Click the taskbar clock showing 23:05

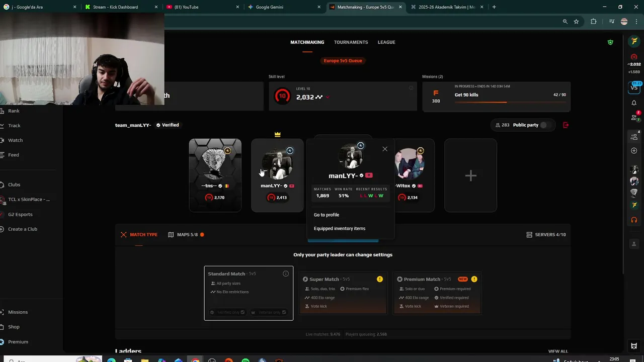[614, 359]
